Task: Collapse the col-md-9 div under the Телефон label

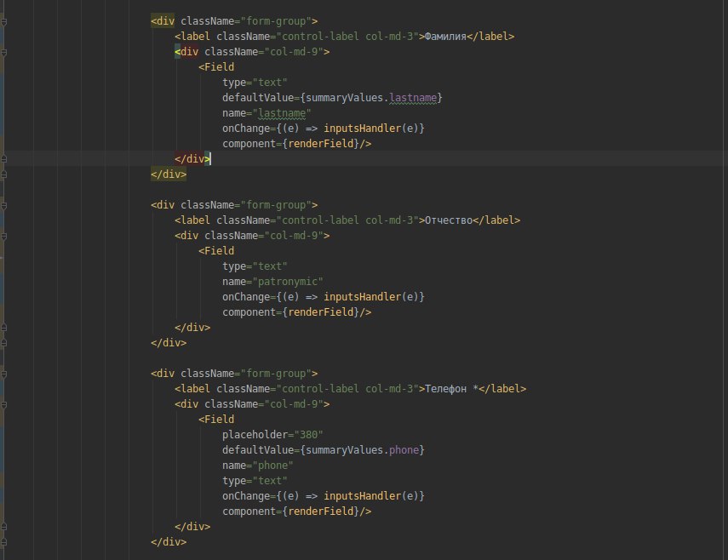Action: (3, 404)
